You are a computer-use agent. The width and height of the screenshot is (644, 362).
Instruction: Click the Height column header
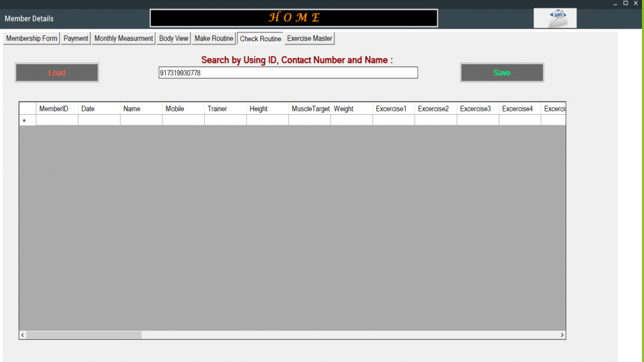tap(268, 109)
